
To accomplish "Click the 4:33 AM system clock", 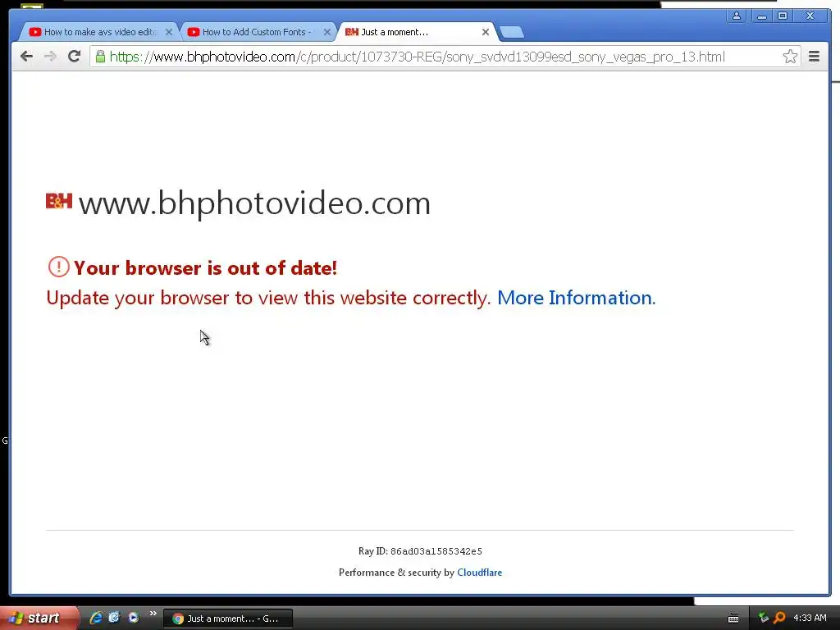I will 810,618.
